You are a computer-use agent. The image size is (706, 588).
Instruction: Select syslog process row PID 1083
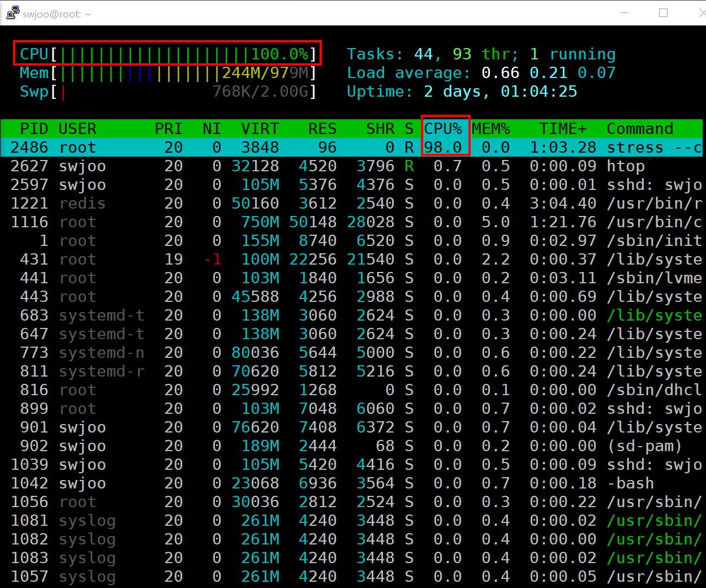(351, 557)
